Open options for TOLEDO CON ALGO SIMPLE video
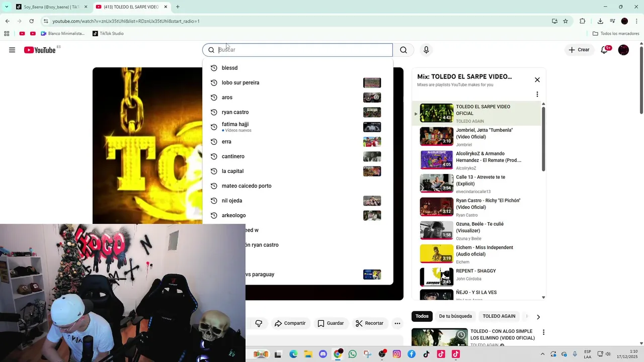 [x=543, y=332]
